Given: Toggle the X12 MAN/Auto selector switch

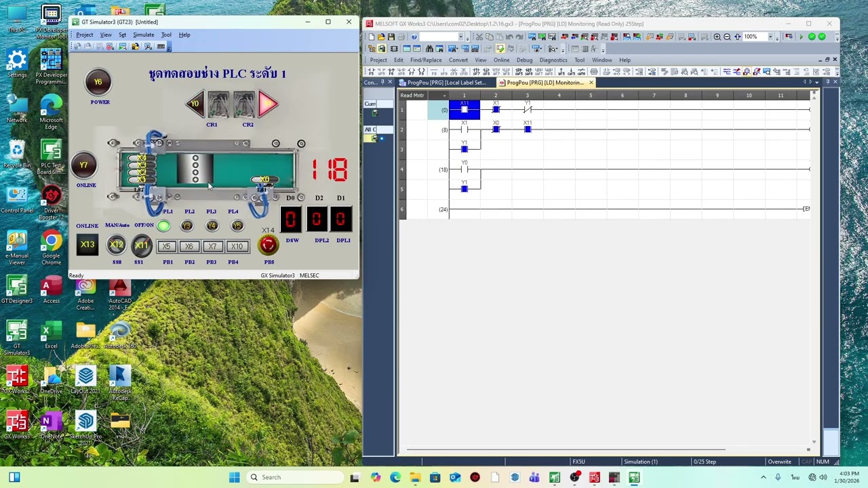Looking at the screenshot, I should tap(117, 245).
